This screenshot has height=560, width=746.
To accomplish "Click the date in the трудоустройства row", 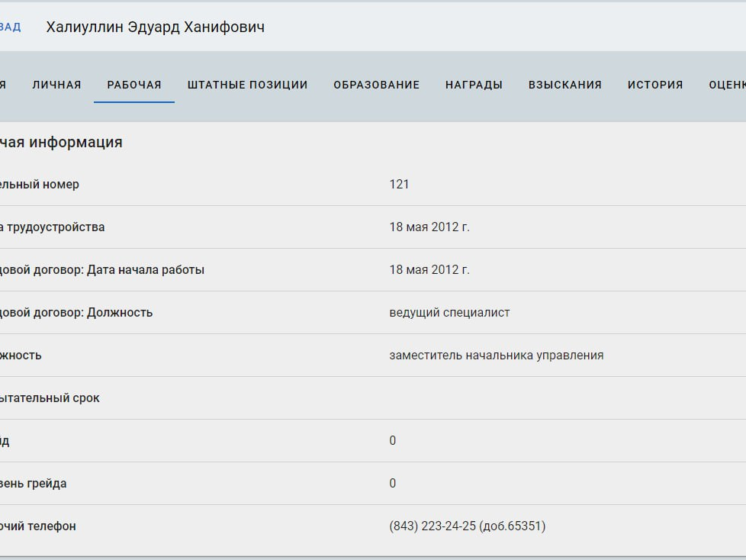I will click(429, 227).
